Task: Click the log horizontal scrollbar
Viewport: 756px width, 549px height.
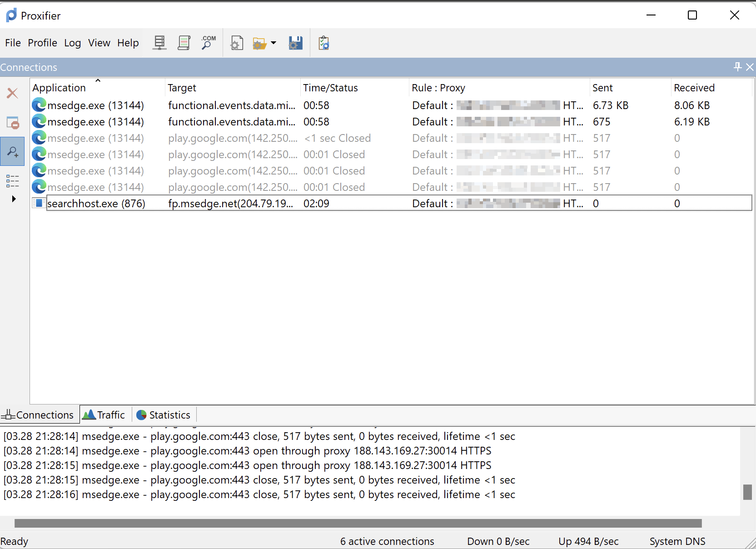Action: 358,523
